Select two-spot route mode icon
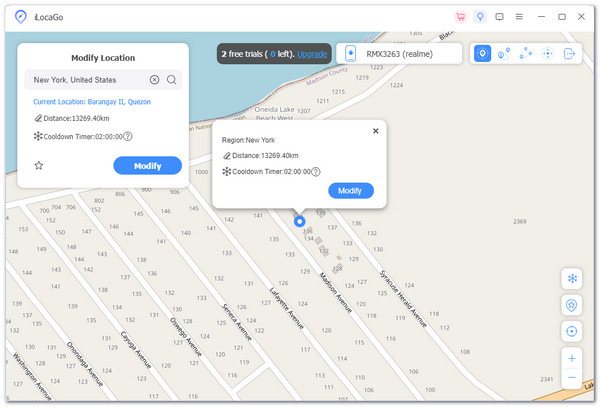Screen dimensions: 600x407 pyautogui.click(x=504, y=54)
